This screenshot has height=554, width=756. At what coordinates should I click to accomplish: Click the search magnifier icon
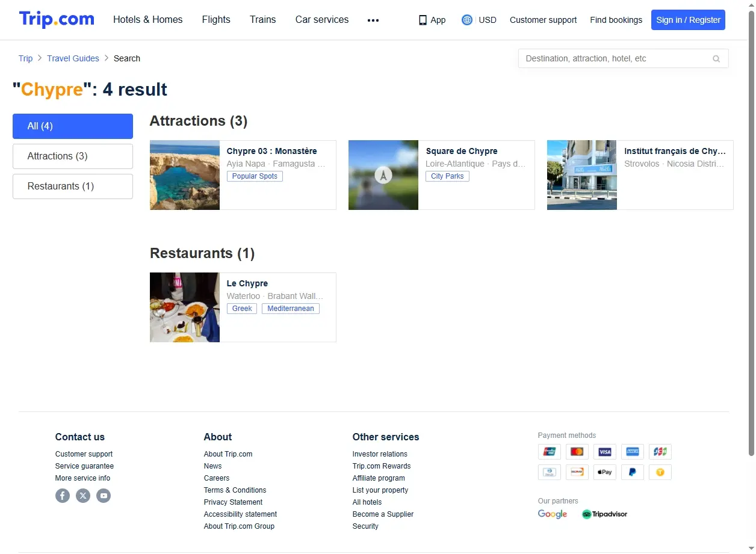coord(716,58)
